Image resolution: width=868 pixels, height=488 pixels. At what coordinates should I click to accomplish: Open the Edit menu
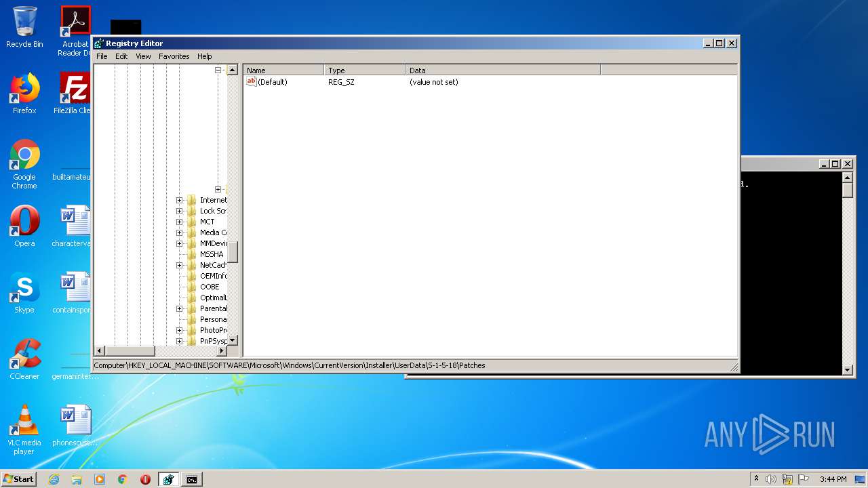pos(121,56)
